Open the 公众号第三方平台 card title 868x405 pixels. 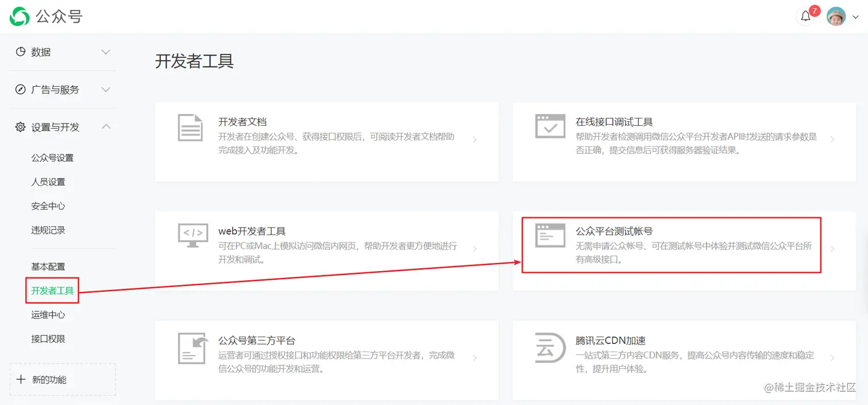point(257,341)
